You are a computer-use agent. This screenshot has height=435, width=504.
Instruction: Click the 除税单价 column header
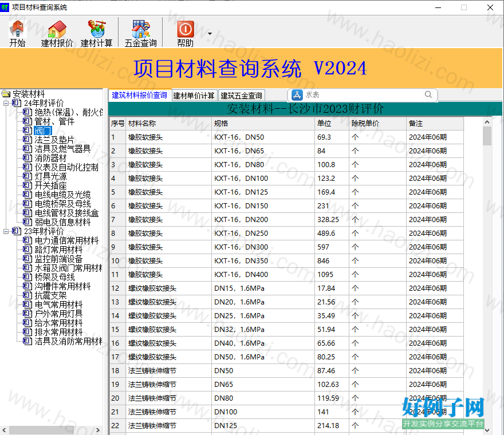pyautogui.click(x=377, y=124)
